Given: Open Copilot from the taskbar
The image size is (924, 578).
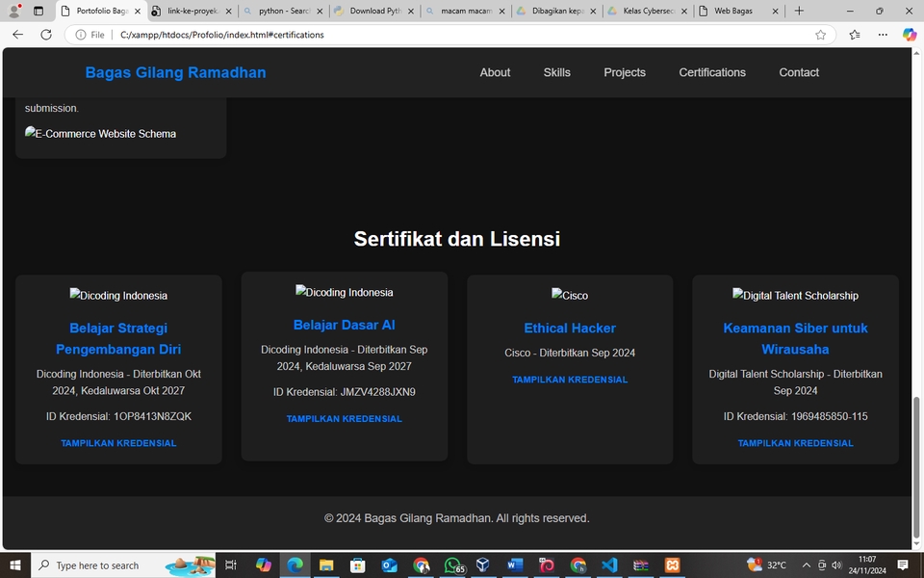Looking at the screenshot, I should coord(264,565).
